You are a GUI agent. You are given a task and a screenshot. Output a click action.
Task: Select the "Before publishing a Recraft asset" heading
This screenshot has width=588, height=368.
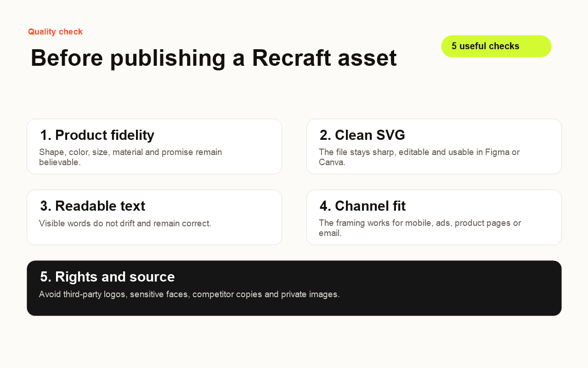[x=214, y=58]
